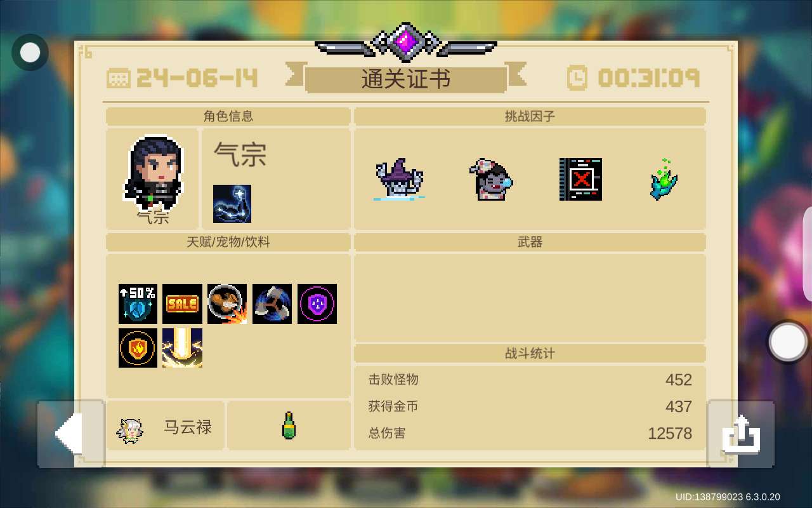Tap the SALE talent icon
The image size is (812, 508).
pos(182,304)
